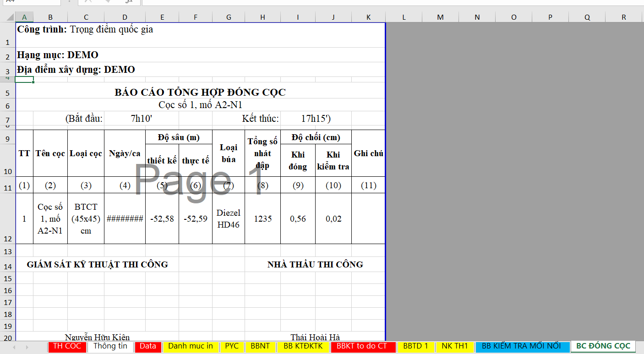Click 'GIÁM SÁT KỸ THUẬT THI CÔNG' heading
The width and height of the screenshot is (644, 354).
point(97,265)
